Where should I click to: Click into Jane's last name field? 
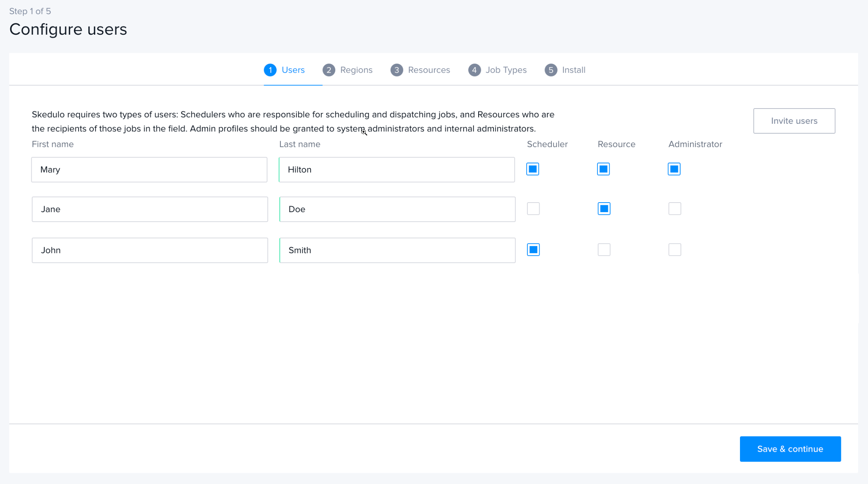pos(397,209)
